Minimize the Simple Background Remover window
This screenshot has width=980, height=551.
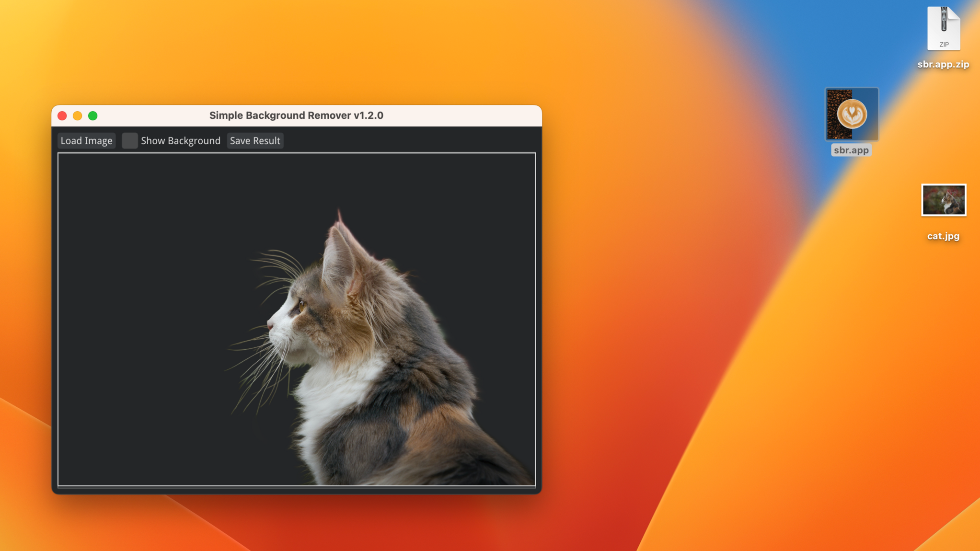(78, 115)
